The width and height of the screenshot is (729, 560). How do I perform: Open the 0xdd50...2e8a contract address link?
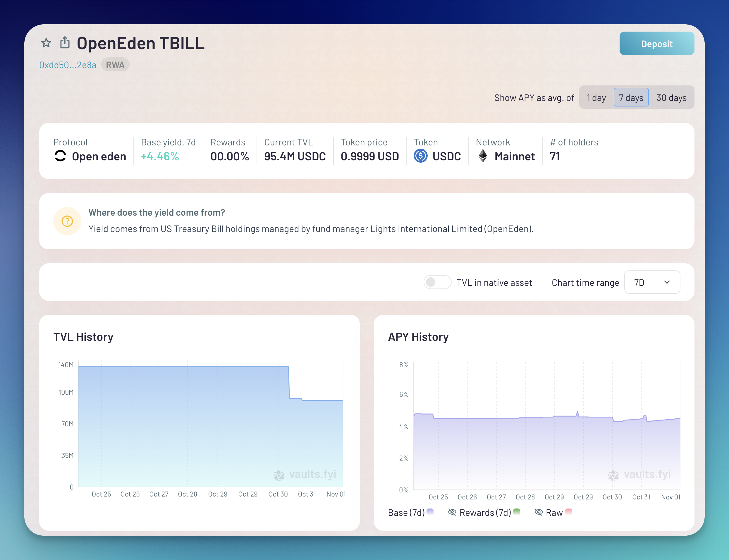click(x=68, y=65)
